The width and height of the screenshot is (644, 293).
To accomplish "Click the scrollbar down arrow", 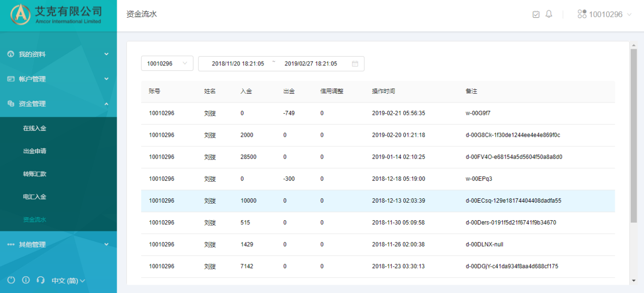I will 634,281.
